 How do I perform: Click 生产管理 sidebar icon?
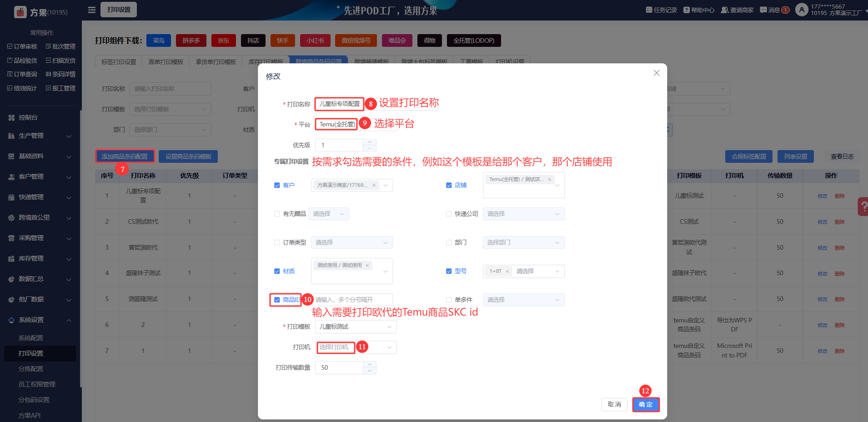11,136
